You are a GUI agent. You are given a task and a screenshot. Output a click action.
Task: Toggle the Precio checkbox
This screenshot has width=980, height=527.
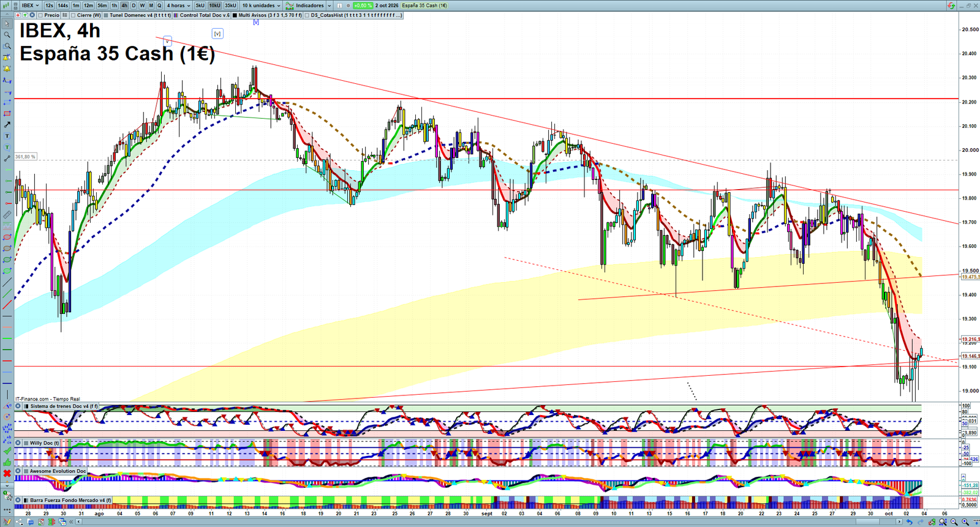(40, 15)
